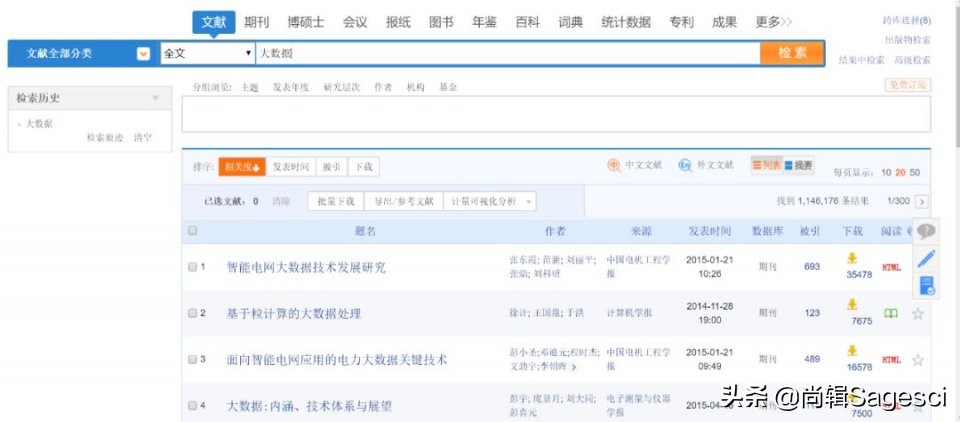
Task: Favorite row 2 article with the star
Action: (x=917, y=314)
